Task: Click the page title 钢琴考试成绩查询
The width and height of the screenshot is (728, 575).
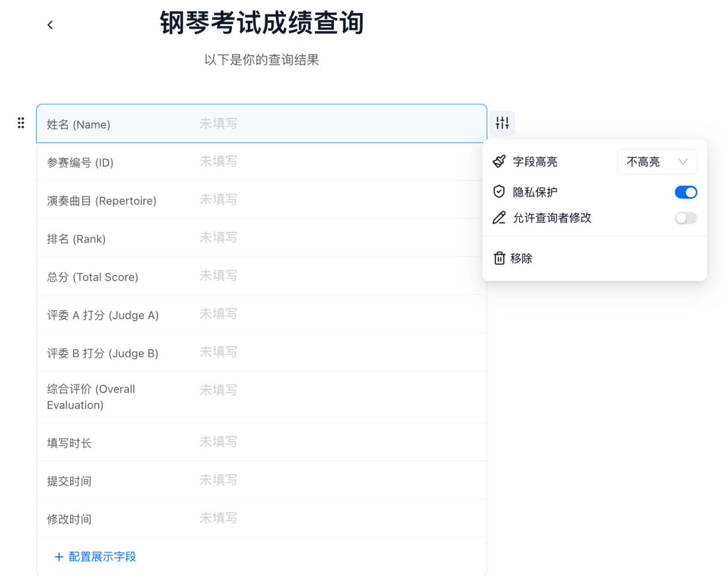Action: point(261,23)
